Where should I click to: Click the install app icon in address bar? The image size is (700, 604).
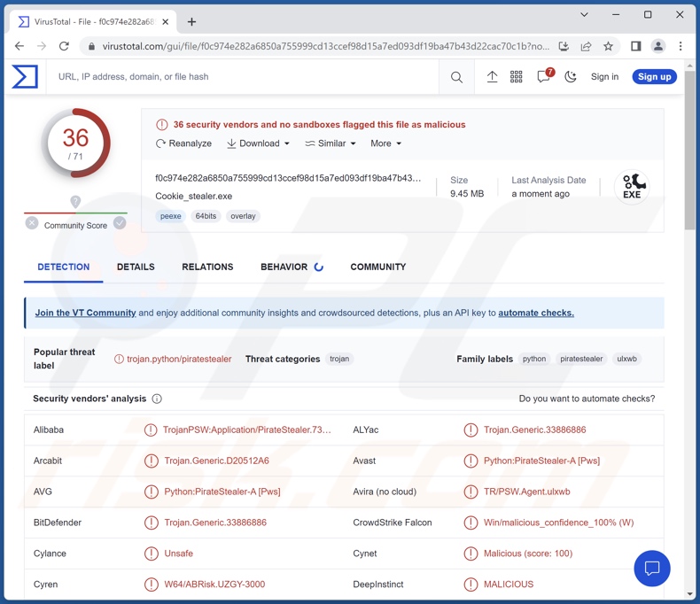coord(564,46)
